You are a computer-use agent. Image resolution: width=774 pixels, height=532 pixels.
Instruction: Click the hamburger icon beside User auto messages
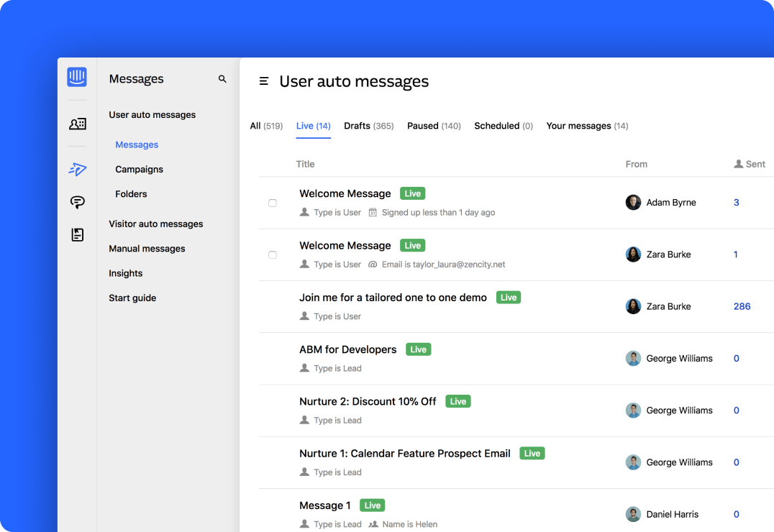pyautogui.click(x=264, y=81)
